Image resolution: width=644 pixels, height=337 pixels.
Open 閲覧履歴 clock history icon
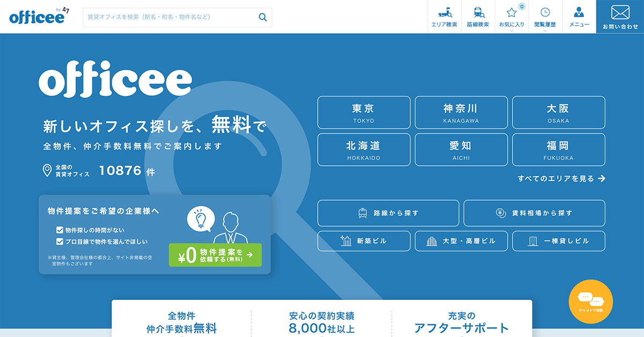pos(545,12)
